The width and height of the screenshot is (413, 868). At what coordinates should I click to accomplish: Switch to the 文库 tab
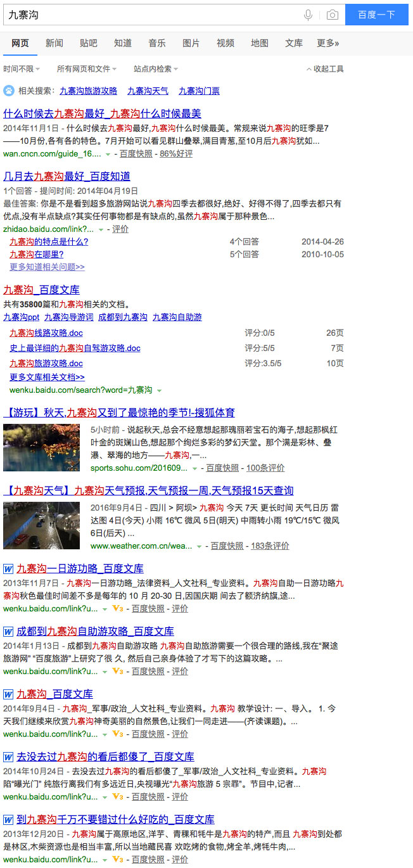click(294, 43)
